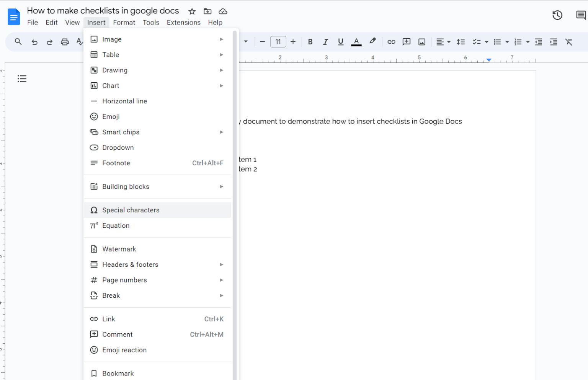Open version history
Screen dimensions: 588x380
pyautogui.click(x=557, y=15)
